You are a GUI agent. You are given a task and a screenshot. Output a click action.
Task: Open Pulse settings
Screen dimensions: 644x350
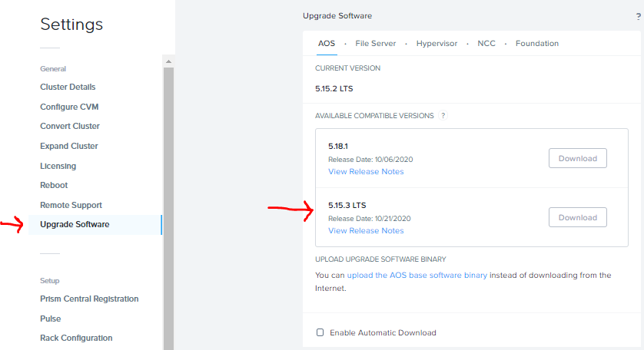coord(51,319)
